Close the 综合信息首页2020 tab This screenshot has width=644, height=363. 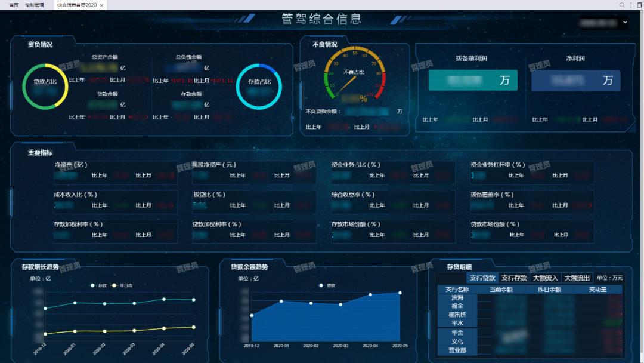(x=101, y=5)
